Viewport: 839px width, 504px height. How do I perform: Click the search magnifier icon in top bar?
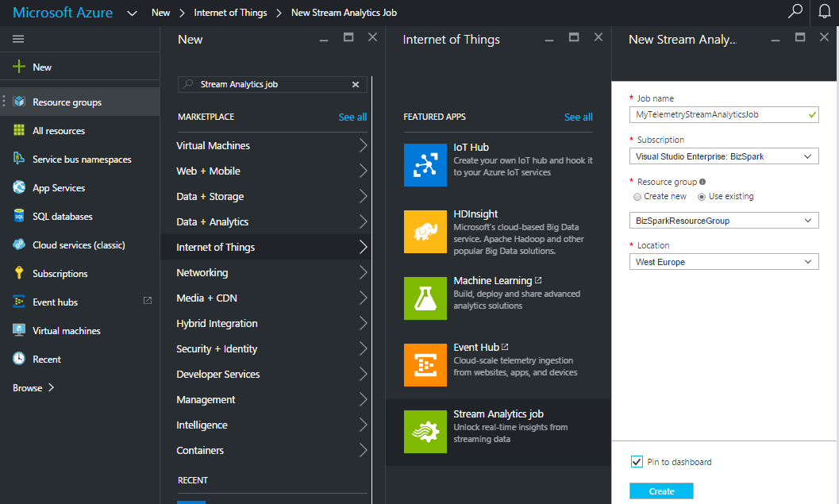pyautogui.click(x=795, y=12)
